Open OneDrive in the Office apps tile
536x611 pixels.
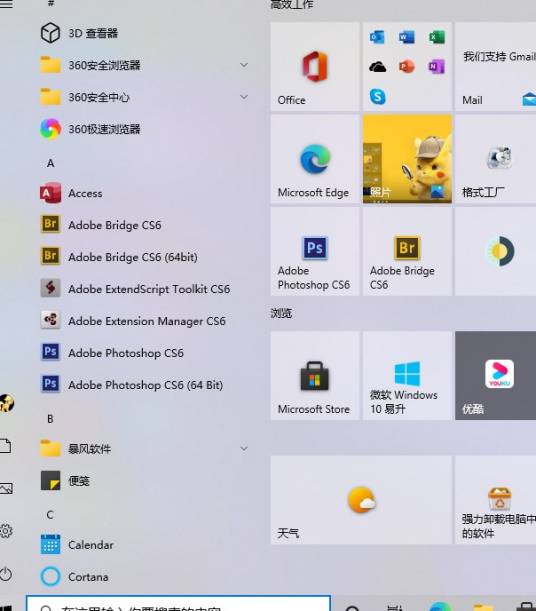[x=377, y=67]
